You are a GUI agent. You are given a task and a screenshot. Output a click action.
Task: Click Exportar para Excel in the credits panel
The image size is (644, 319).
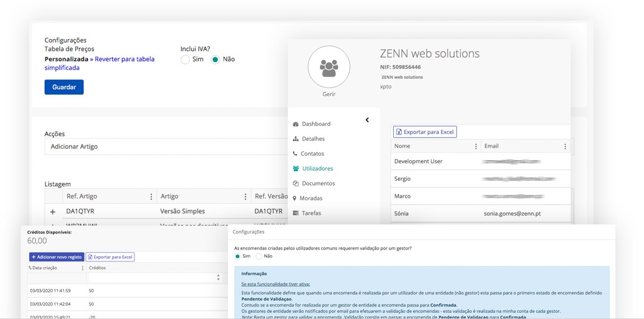(110, 257)
